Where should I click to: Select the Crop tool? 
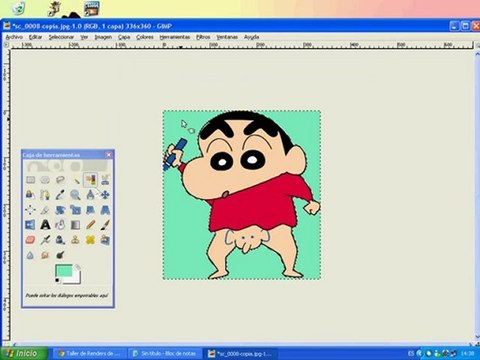click(45, 210)
